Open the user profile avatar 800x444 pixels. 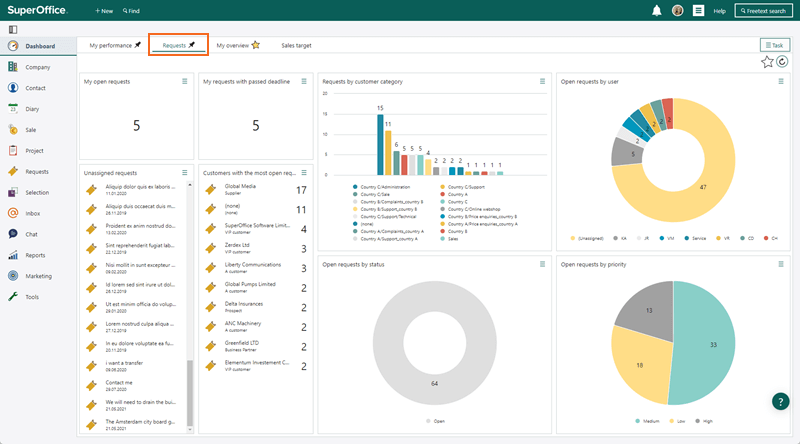click(678, 11)
